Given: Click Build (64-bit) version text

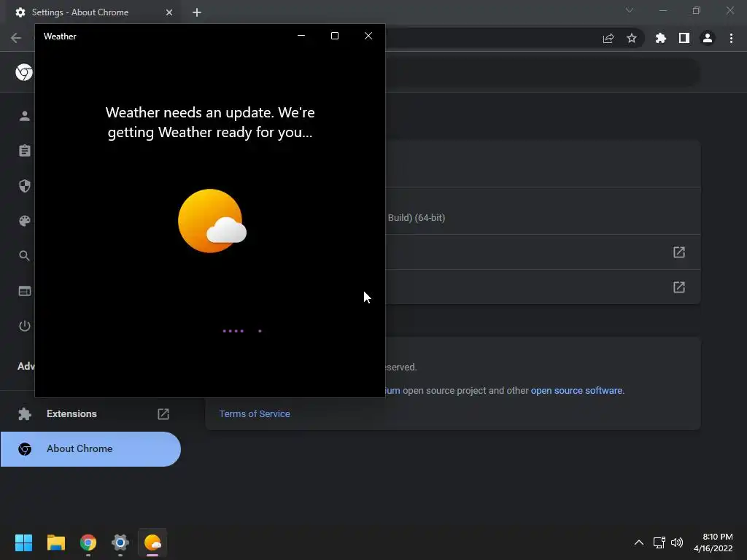Looking at the screenshot, I should [x=417, y=217].
